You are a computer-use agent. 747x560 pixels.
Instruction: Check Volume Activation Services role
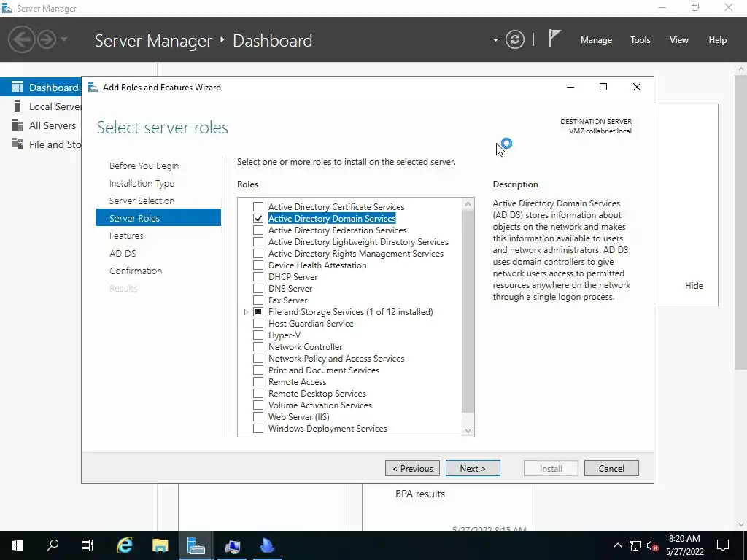click(x=258, y=405)
